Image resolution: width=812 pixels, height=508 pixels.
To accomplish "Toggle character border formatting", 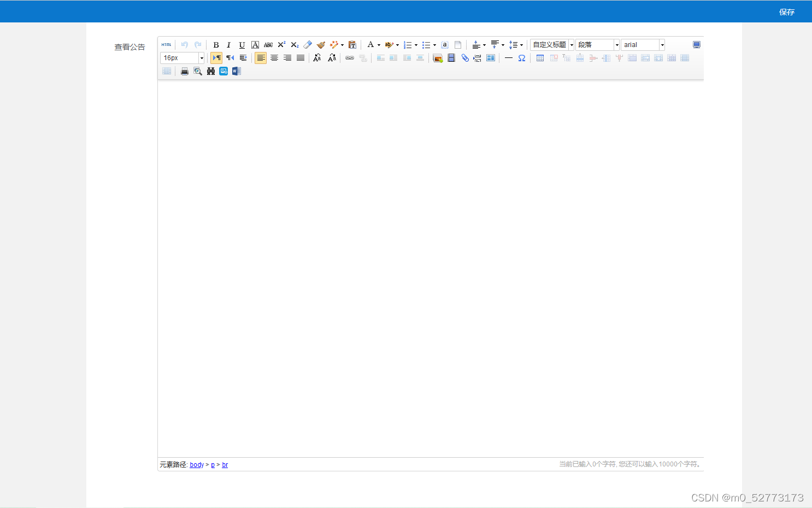I will (255, 45).
